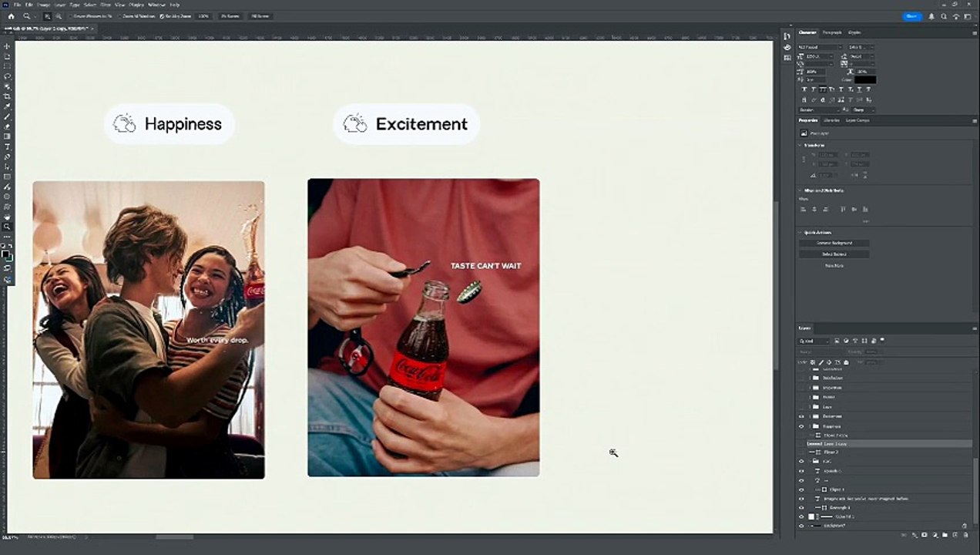Apply Strikethrough text style

point(868,89)
